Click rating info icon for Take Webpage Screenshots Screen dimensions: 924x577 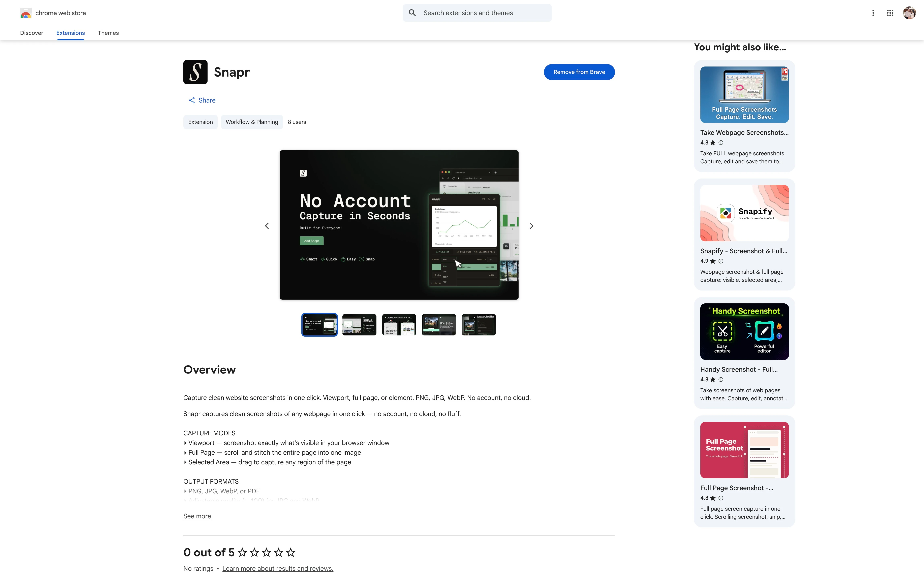pos(721,143)
